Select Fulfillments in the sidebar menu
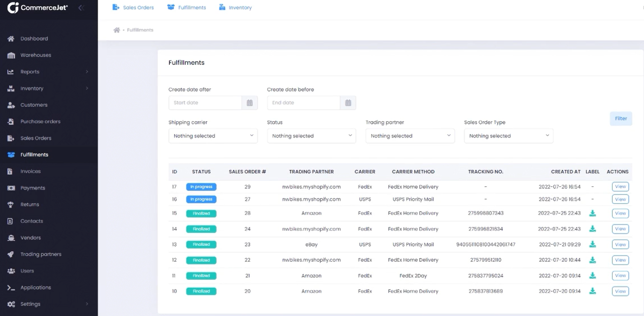Viewport: 644px width, 316px height. click(x=49, y=155)
